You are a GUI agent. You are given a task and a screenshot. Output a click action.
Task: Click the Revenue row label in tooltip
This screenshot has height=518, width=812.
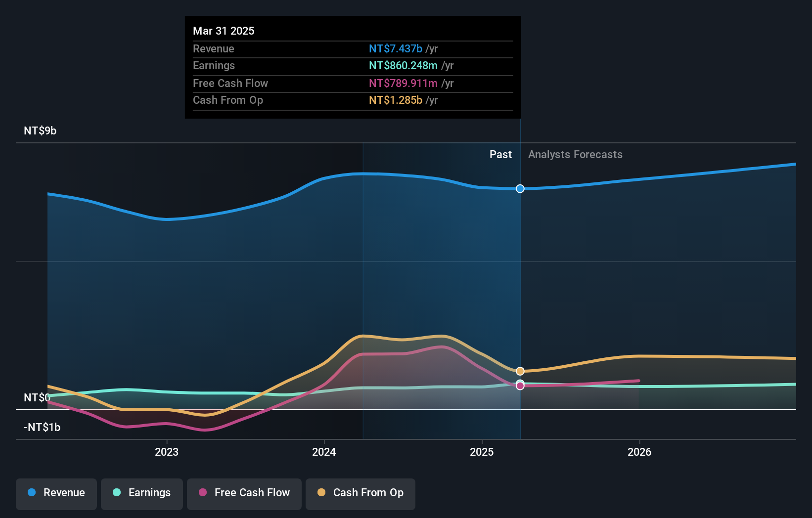click(214, 48)
